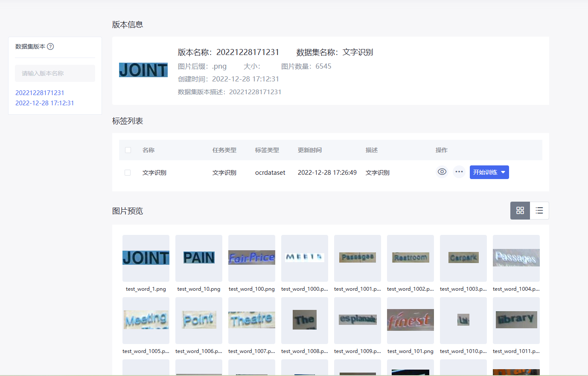Click the 描述 column header
Screen dimensions: 588x376
click(372, 150)
